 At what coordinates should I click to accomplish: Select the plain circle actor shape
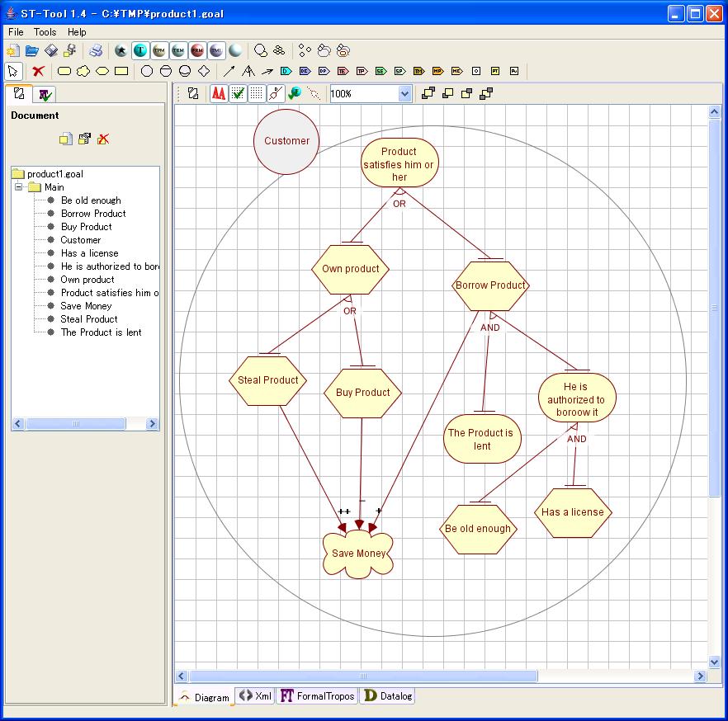click(x=147, y=71)
